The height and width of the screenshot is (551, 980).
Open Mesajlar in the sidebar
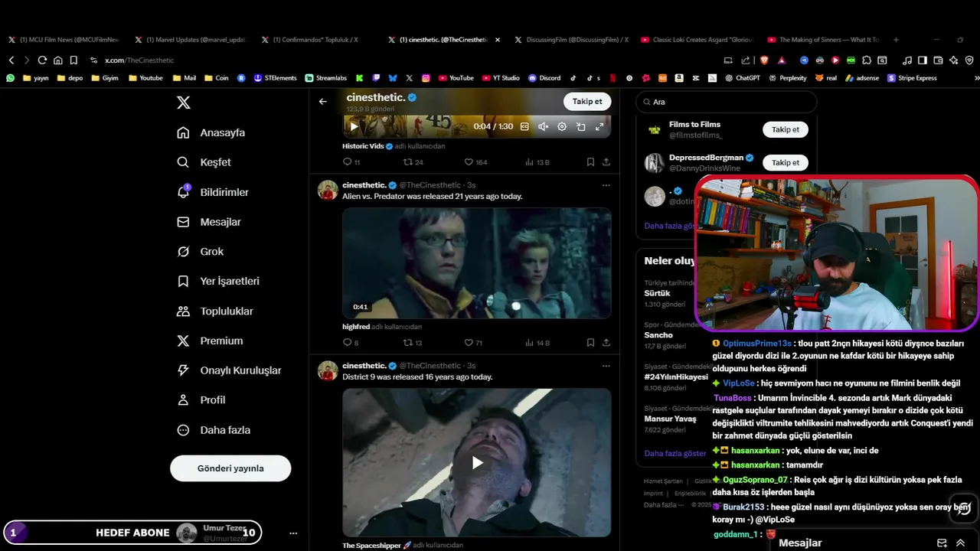[209, 222]
